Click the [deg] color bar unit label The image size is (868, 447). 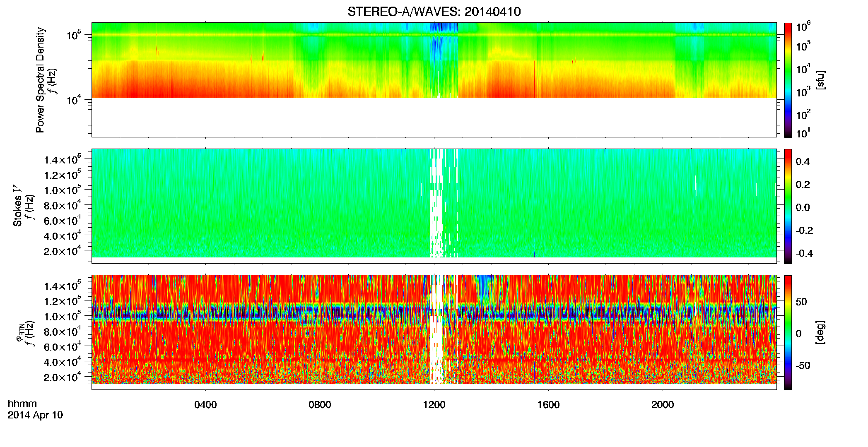point(820,332)
